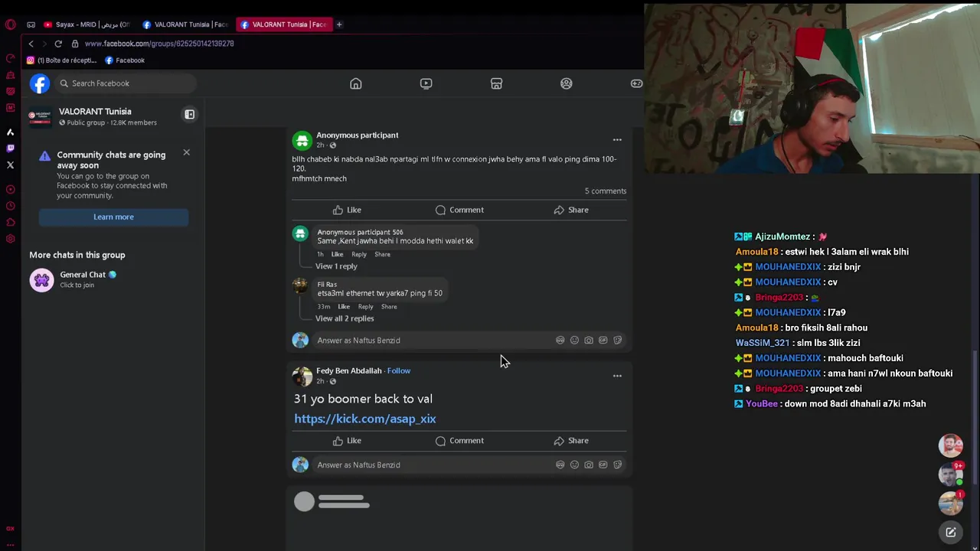Focus the Search Facebook field
Image resolution: width=980 pixels, height=551 pixels.
pos(126,83)
